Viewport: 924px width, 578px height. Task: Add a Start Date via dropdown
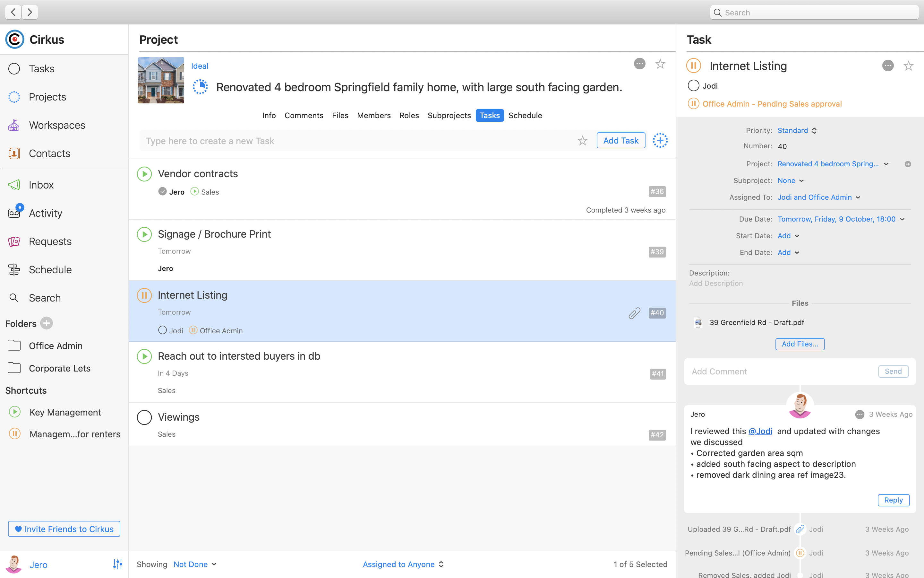click(x=789, y=236)
